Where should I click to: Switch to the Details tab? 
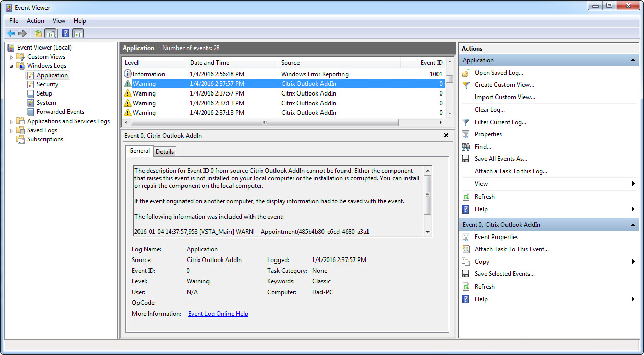165,151
